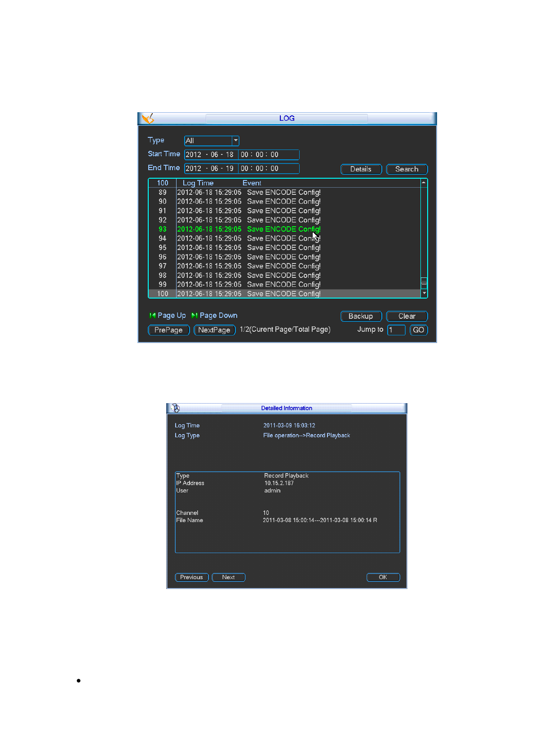Screen dimensions: 535x756
Task: Click Previous in Detailed Information window
Action: 192,577
